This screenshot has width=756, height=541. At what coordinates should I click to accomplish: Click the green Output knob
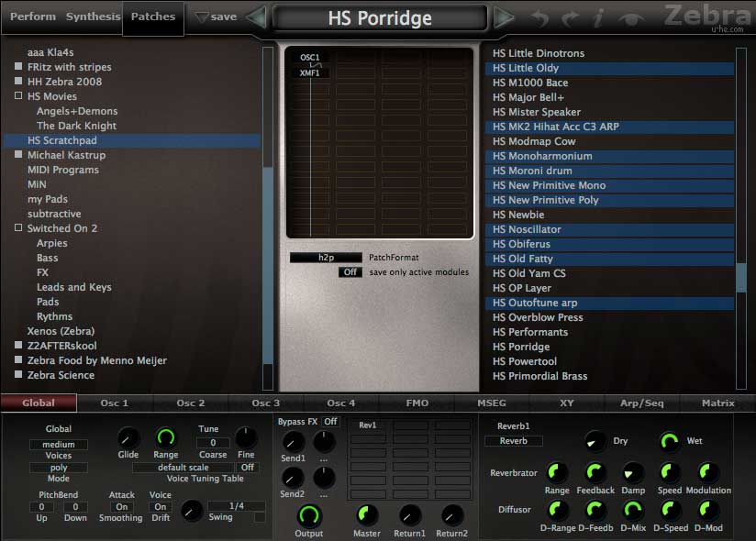[308, 516]
